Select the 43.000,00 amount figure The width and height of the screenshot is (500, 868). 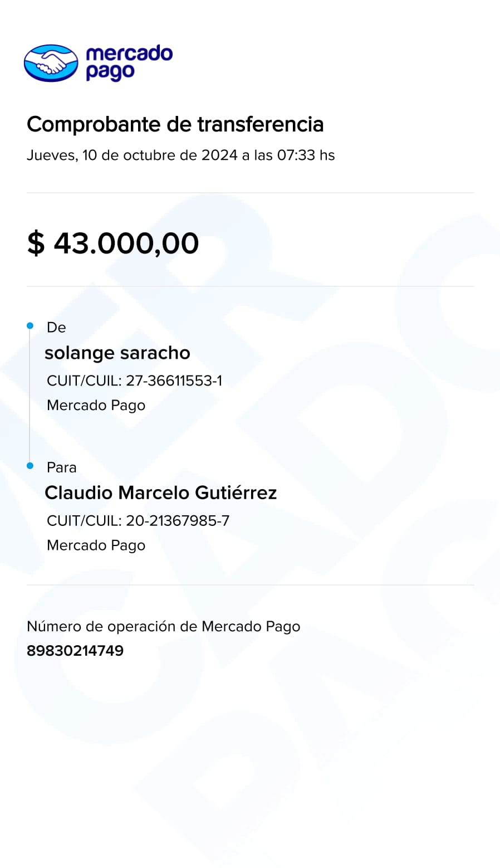click(x=126, y=243)
